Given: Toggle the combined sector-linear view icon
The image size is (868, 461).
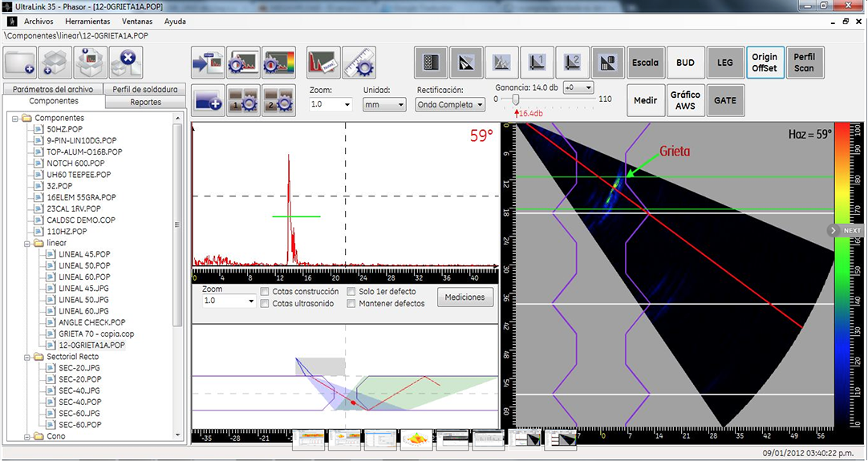Looking at the screenshot, I should tap(608, 63).
